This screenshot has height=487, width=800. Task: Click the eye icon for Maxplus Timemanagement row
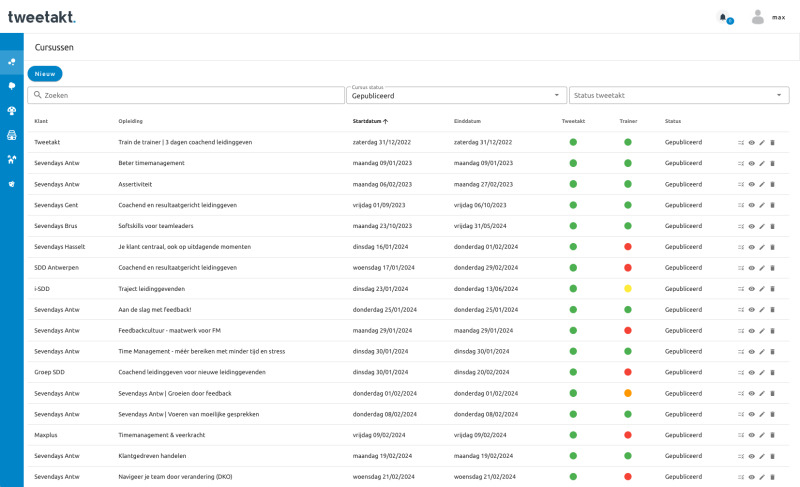coord(752,435)
